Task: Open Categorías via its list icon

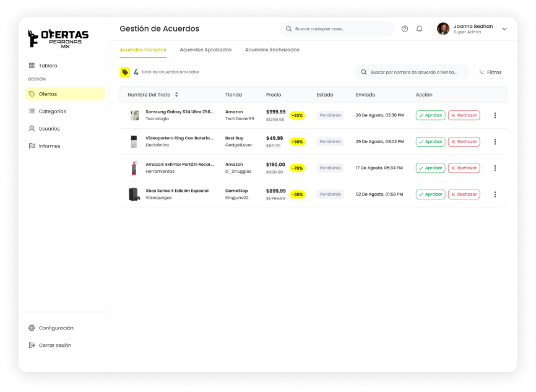Action: pyautogui.click(x=31, y=111)
